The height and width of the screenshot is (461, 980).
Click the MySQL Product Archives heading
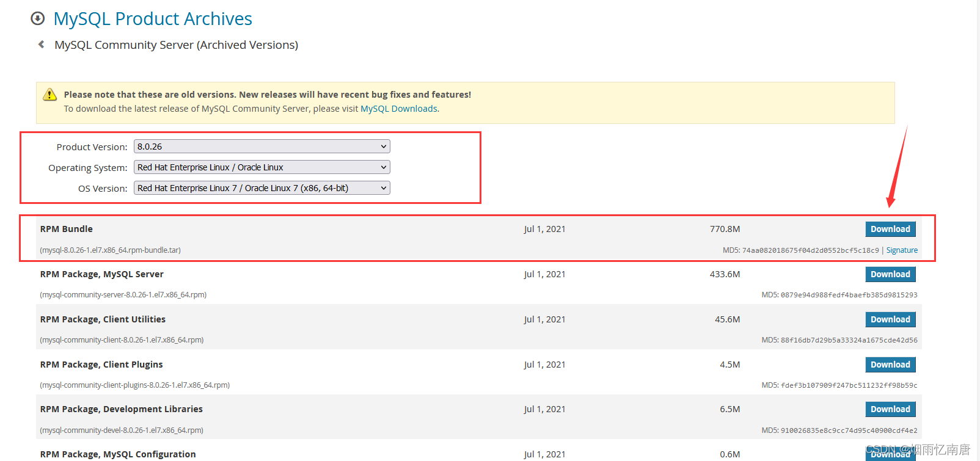click(x=153, y=19)
